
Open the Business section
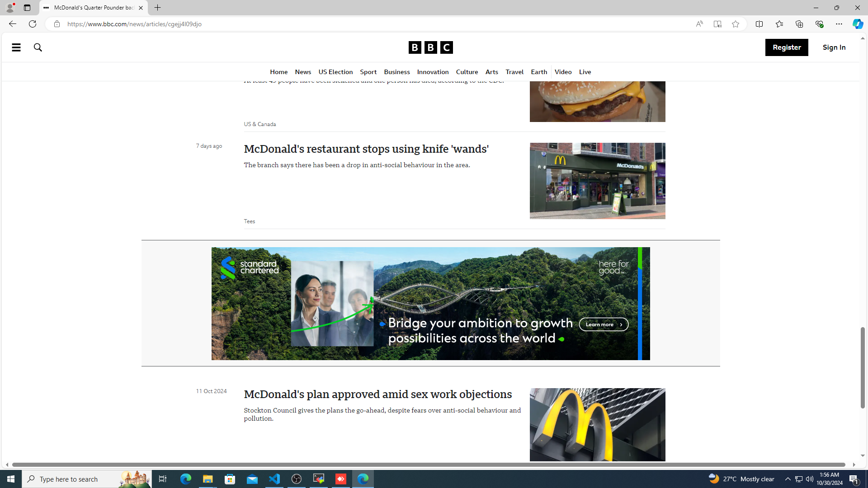[x=396, y=72]
